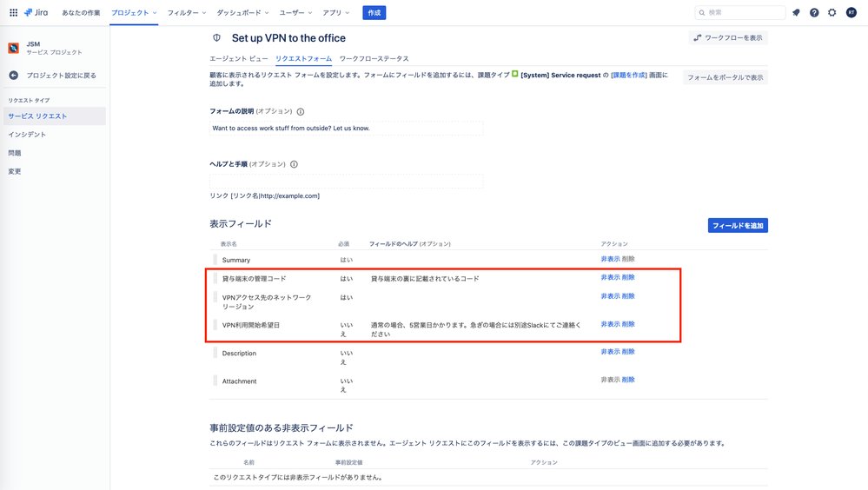Select インシデント in the sidebar
Image resolution: width=868 pixels, height=490 pixels.
tap(27, 135)
